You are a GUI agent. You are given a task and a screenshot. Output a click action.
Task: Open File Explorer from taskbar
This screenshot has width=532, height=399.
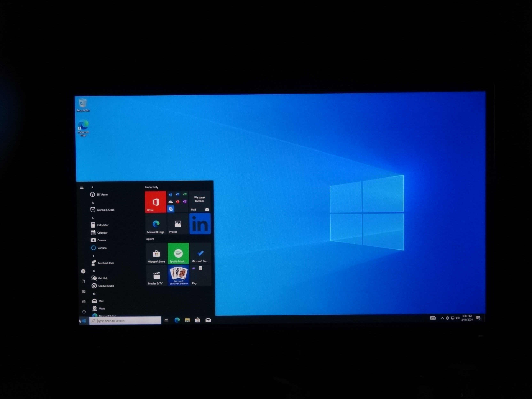click(x=187, y=320)
